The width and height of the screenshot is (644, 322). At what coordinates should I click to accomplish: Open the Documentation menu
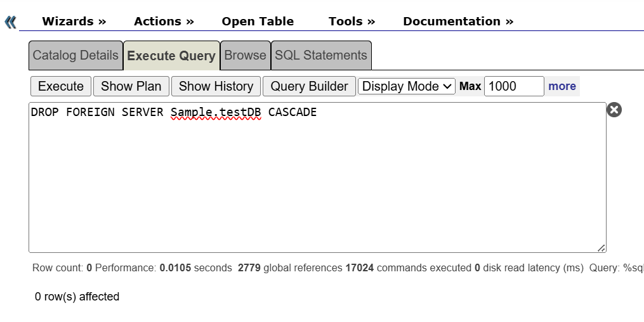point(458,22)
